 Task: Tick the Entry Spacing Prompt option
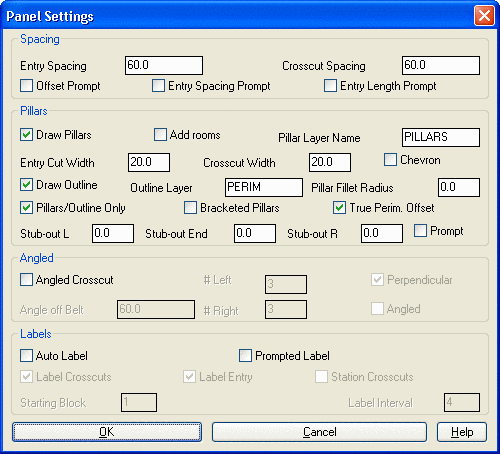pyautogui.click(x=158, y=86)
